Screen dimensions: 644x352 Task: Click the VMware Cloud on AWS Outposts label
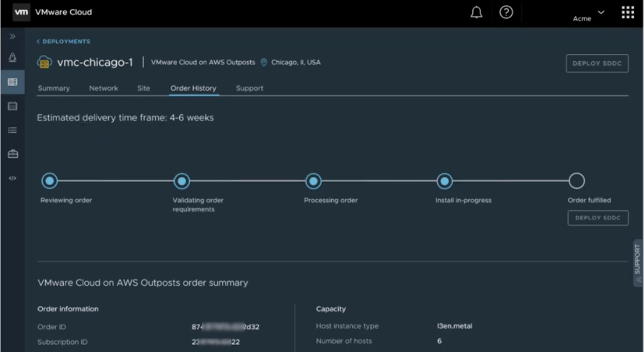click(203, 62)
